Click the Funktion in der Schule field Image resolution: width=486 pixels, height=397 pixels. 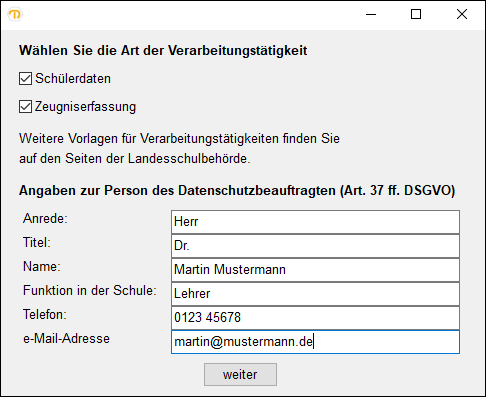coord(315,294)
